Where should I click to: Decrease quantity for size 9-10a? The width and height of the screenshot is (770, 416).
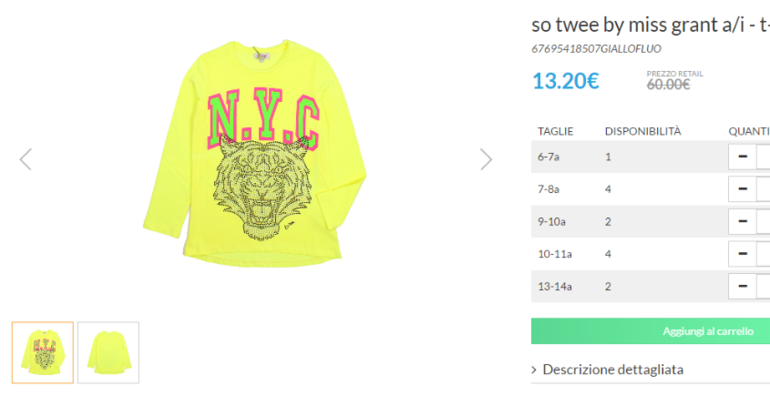point(742,222)
